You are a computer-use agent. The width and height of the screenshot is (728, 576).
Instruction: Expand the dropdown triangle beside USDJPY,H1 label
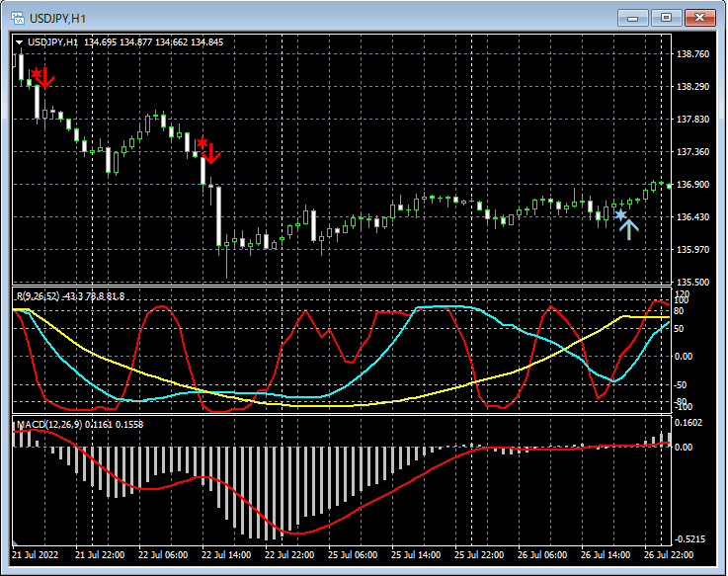click(x=19, y=42)
